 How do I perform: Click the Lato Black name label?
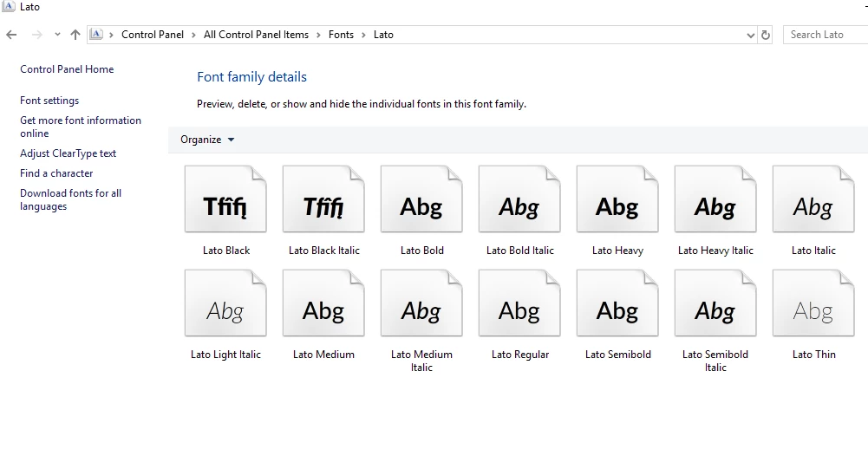pos(225,251)
